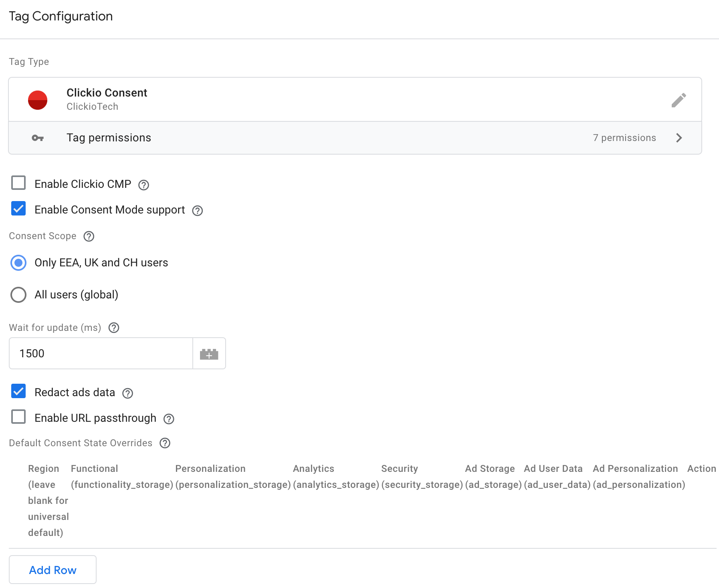Viewport: 719px width, 588px height.
Task: Click the key icon beside Tag permissions
Action: tap(38, 138)
